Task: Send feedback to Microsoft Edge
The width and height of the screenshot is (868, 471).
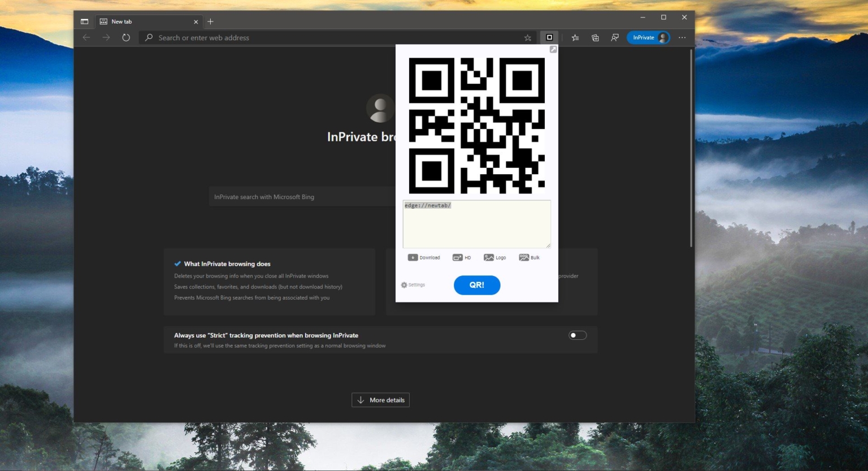Action: pyautogui.click(x=614, y=37)
